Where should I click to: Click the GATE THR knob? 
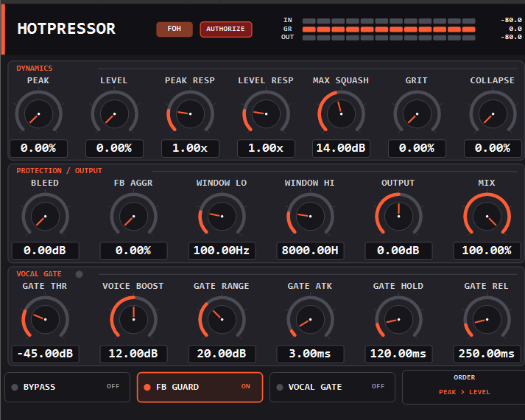[45, 320]
